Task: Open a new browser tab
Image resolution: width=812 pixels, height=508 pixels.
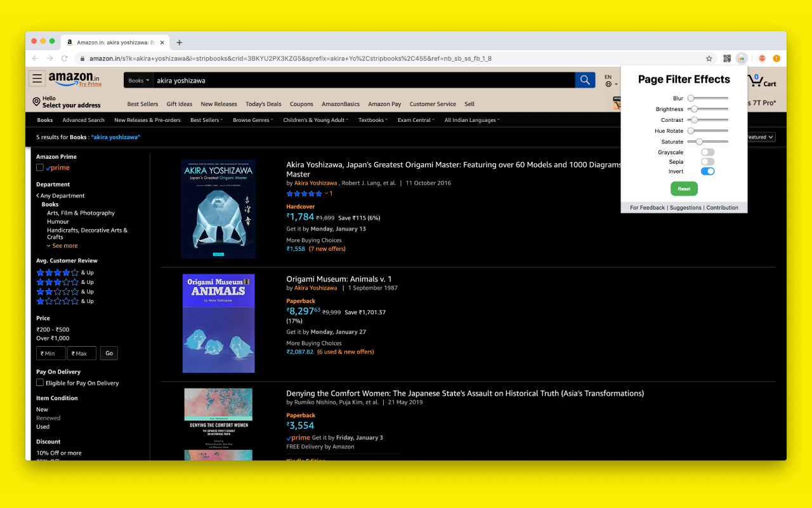Action: 180,43
